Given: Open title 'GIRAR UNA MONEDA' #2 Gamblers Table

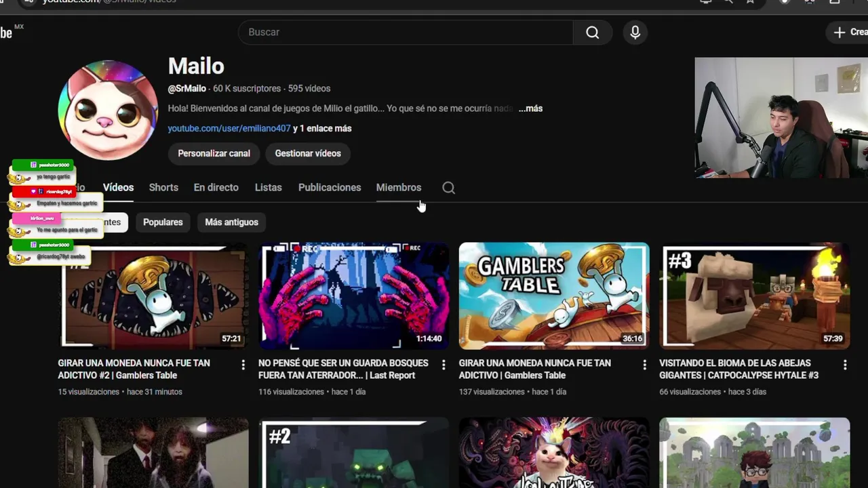Looking at the screenshot, I should [x=134, y=369].
